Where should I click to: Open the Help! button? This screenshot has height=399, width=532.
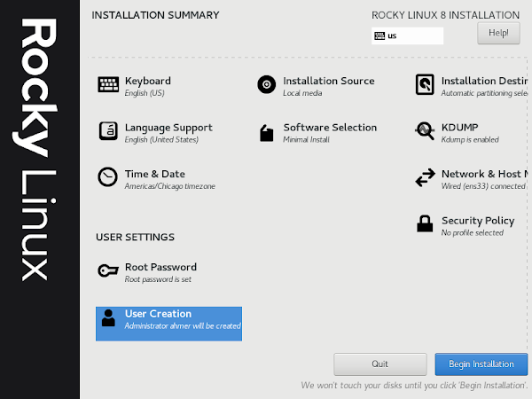pyautogui.click(x=498, y=33)
